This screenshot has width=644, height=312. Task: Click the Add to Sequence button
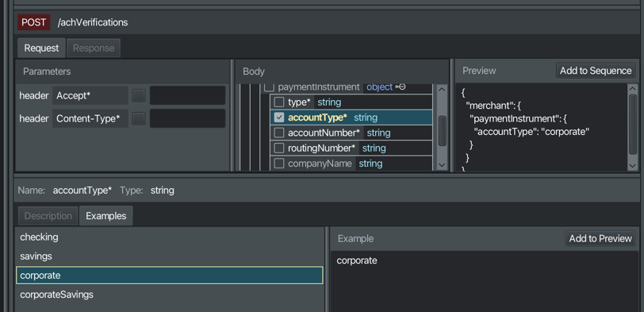596,71
